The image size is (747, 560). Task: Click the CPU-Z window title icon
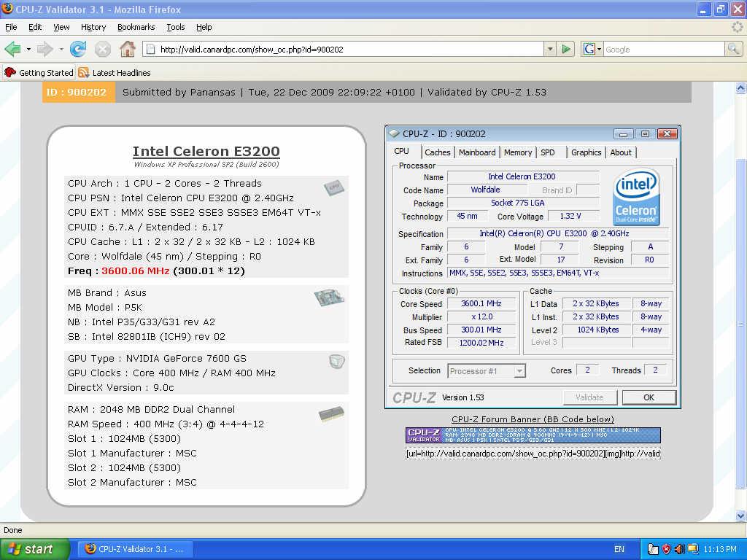(394, 134)
